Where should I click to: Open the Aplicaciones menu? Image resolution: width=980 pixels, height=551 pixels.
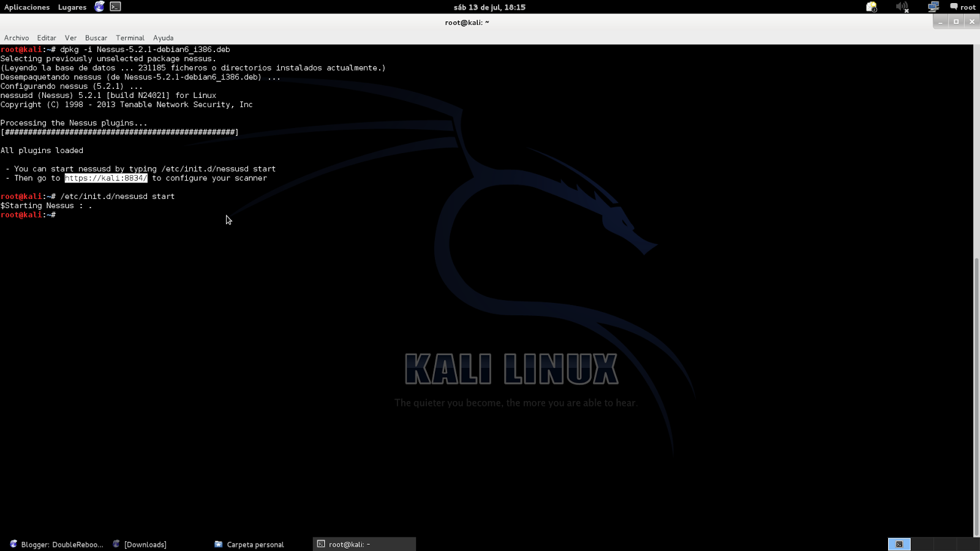point(27,7)
